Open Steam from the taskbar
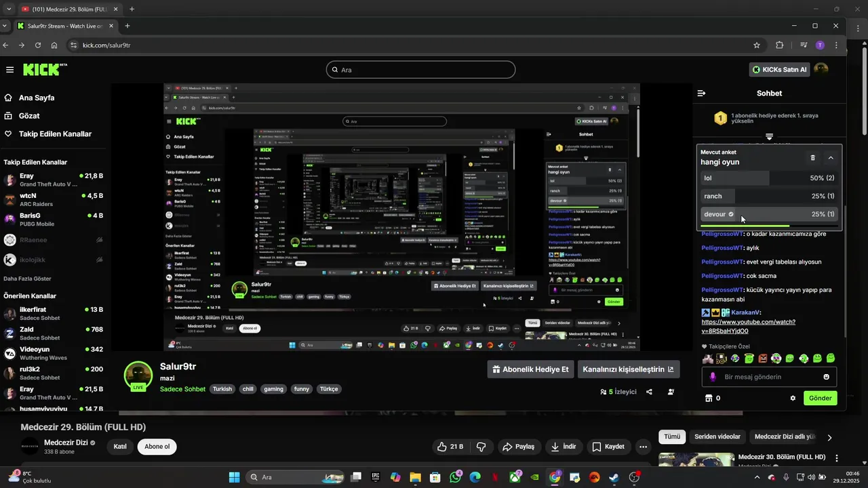Screen dimensions: 868x488 [614, 477]
